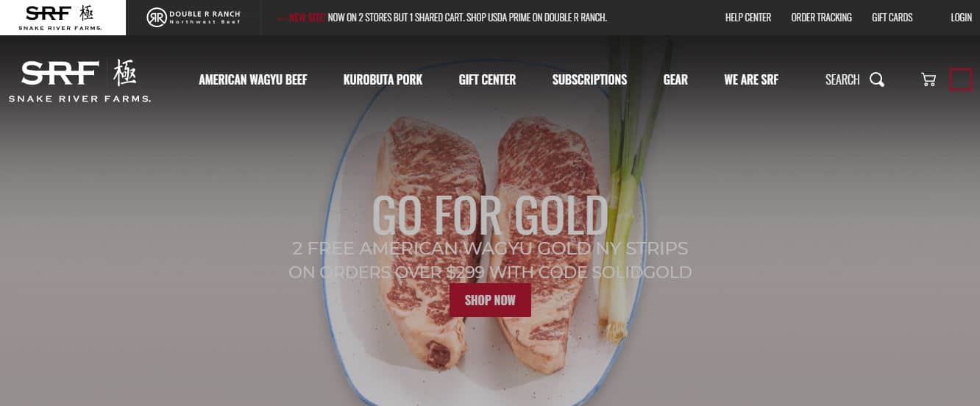
Task: Expand the Subscriptions navigation item
Action: 589,79
